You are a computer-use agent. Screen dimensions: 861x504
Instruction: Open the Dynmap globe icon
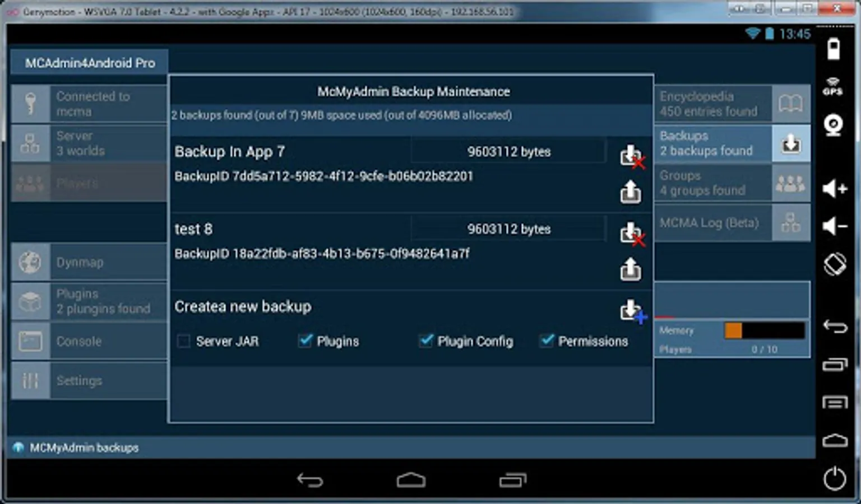(30, 262)
